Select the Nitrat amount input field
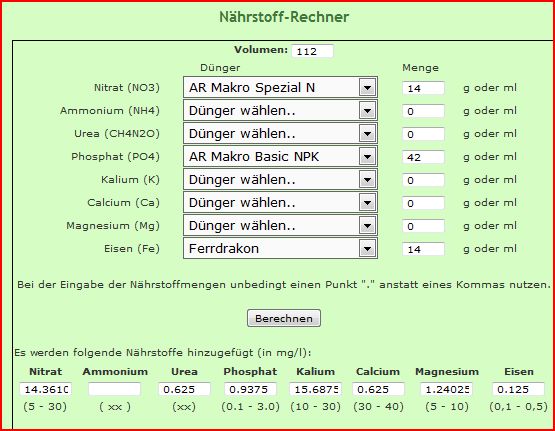 [423, 88]
